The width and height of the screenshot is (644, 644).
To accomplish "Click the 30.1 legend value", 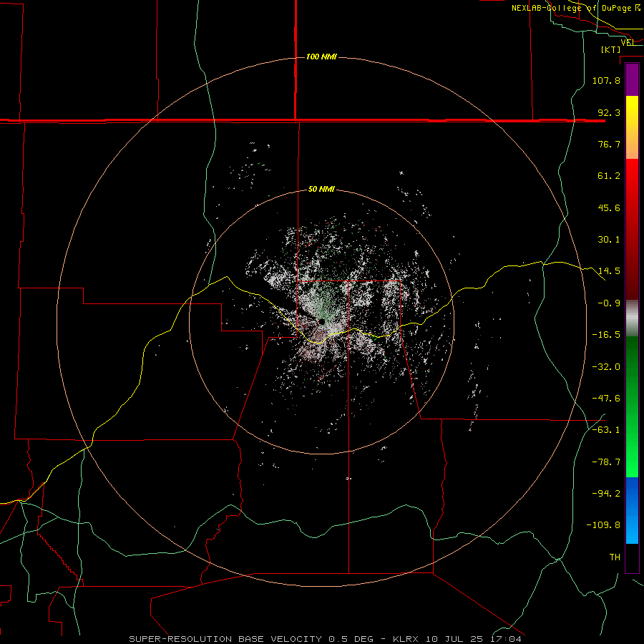I will [609, 240].
